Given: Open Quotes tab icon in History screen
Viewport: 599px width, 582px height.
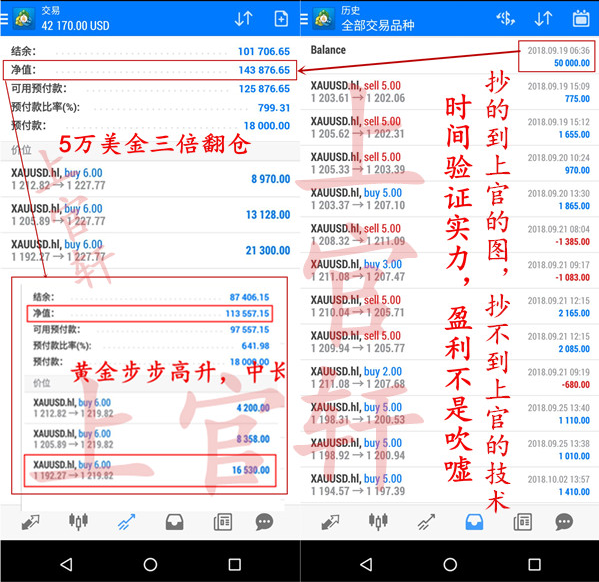Looking at the screenshot, I should pyautogui.click(x=330, y=522).
